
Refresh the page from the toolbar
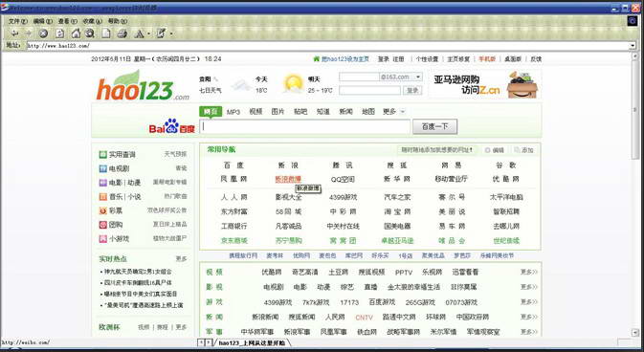pos(60,33)
